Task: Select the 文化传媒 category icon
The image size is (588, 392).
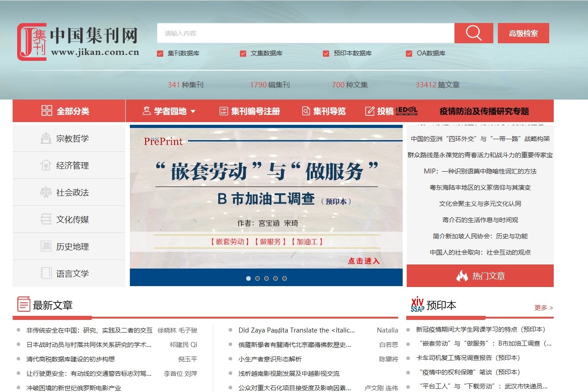Action: [46, 219]
